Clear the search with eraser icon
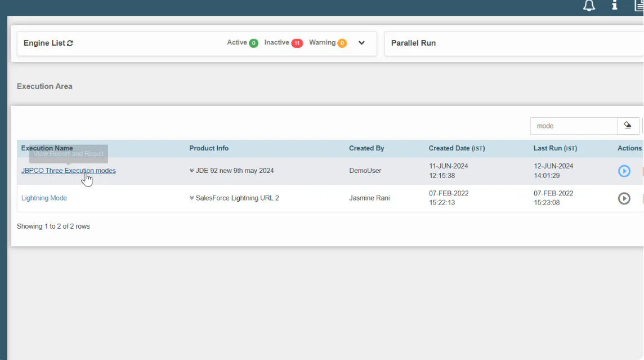 (x=628, y=125)
